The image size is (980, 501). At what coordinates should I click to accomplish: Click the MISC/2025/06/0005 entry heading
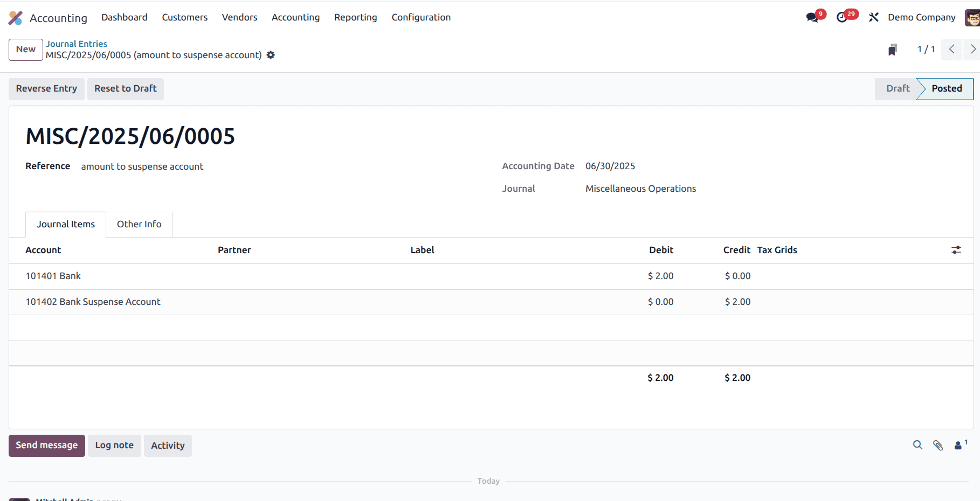(x=130, y=136)
